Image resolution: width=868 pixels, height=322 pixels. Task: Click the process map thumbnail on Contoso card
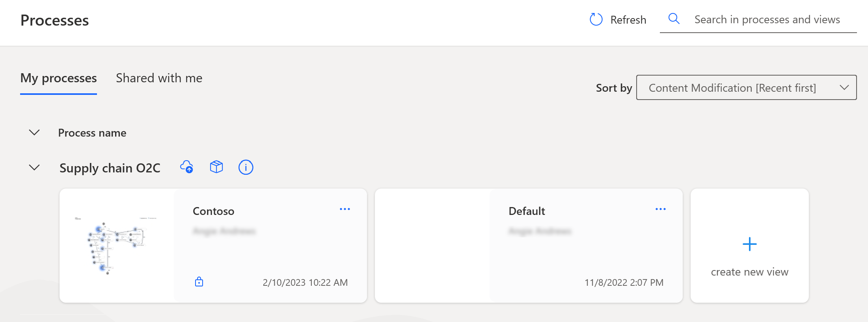click(x=114, y=246)
